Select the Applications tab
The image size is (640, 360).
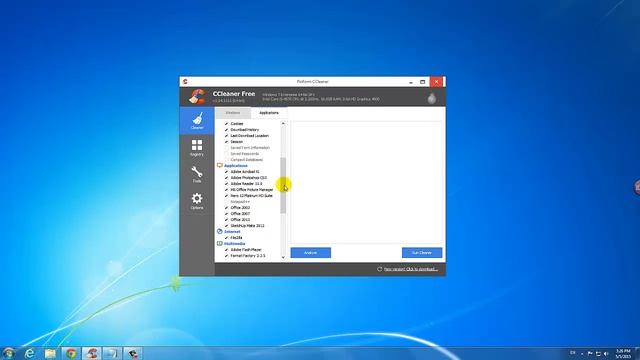click(269, 113)
